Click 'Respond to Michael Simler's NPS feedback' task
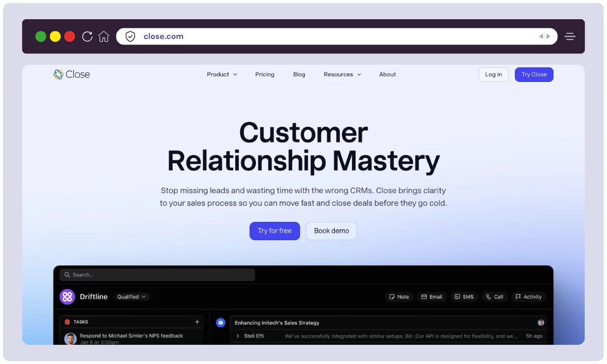The height and width of the screenshot is (364, 607). click(x=132, y=336)
